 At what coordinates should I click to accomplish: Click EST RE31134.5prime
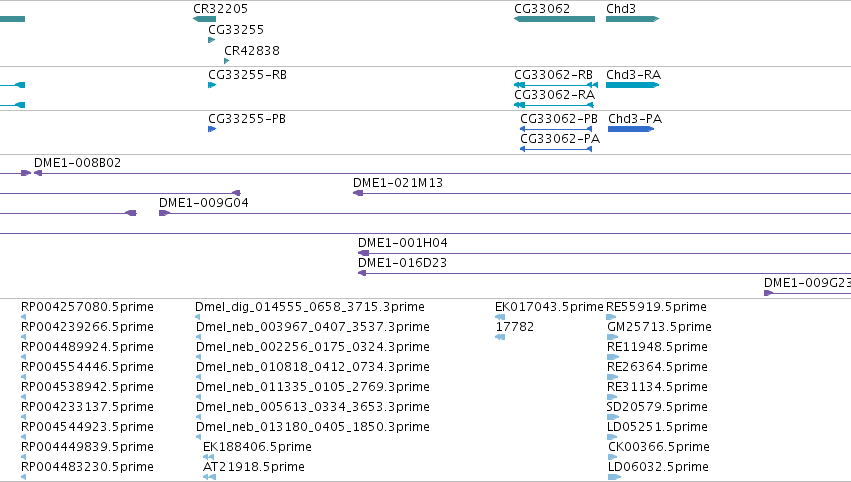[x=657, y=387]
